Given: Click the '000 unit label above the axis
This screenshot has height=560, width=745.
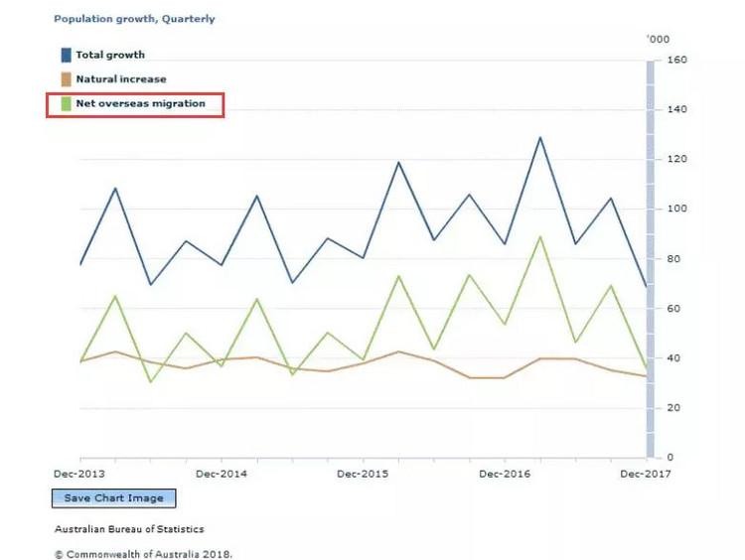Looking at the screenshot, I should tap(658, 39).
